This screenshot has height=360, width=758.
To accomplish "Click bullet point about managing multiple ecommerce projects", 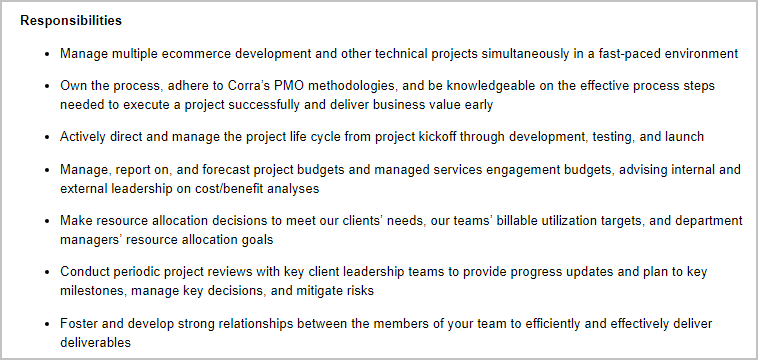I will (x=399, y=54).
